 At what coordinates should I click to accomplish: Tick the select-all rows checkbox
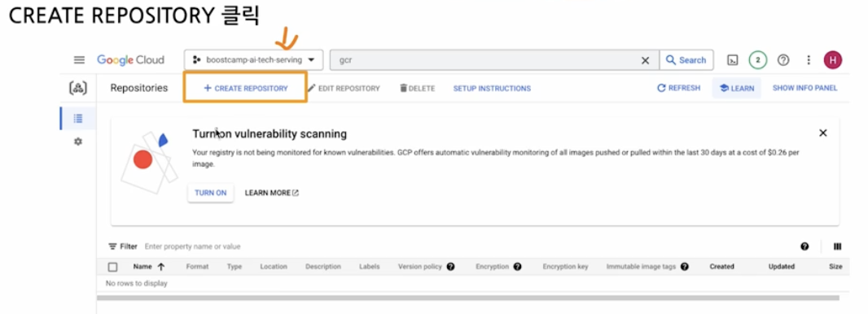(x=113, y=267)
